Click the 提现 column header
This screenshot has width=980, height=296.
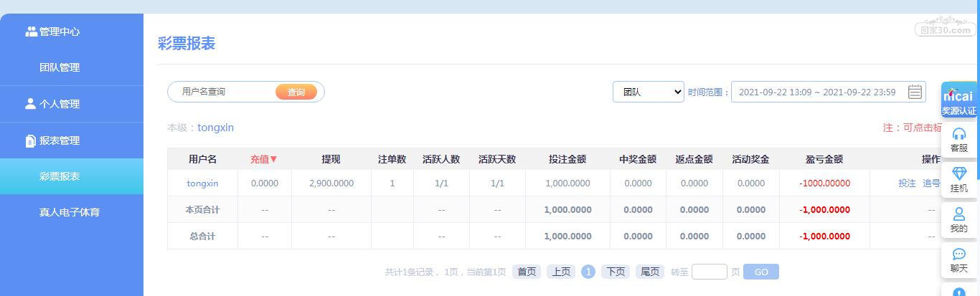point(331,159)
